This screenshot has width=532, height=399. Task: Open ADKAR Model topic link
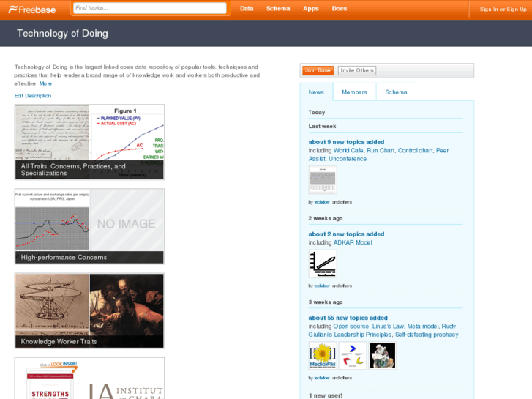point(353,242)
